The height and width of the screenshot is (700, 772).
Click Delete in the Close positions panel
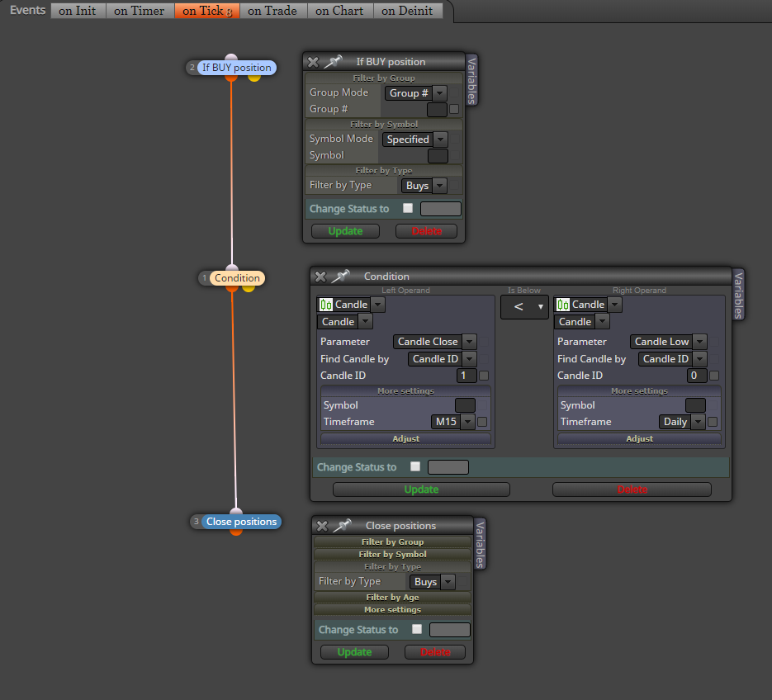pos(435,652)
